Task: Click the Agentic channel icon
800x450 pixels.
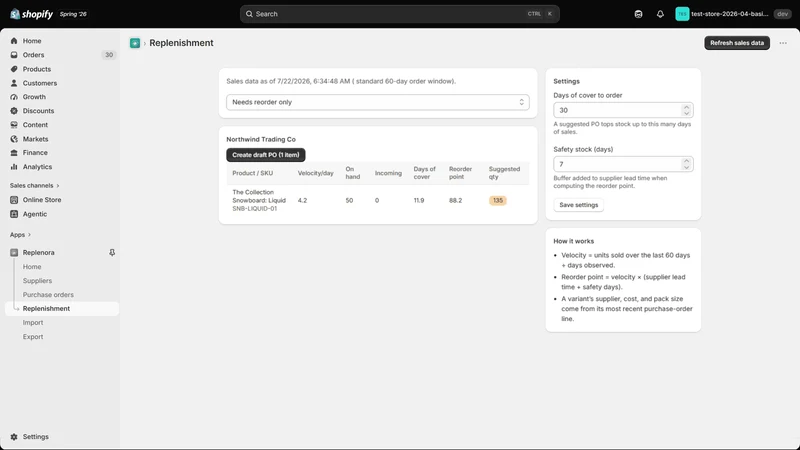Action: 14,214
